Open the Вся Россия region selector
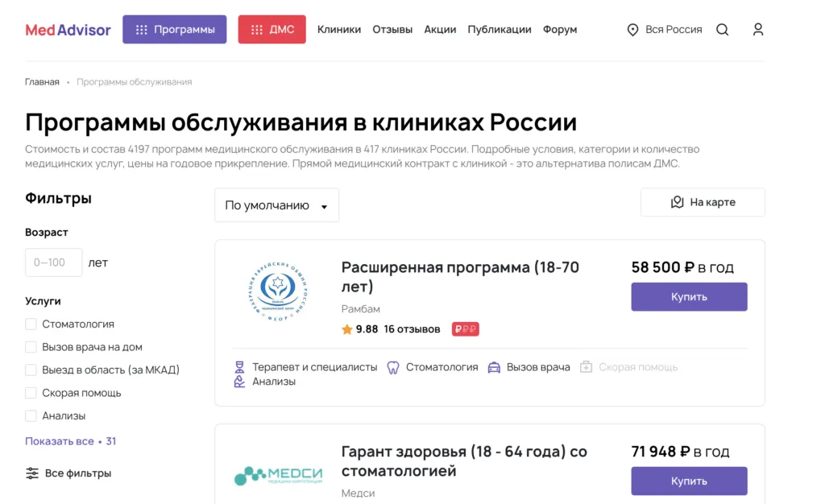 coord(665,30)
